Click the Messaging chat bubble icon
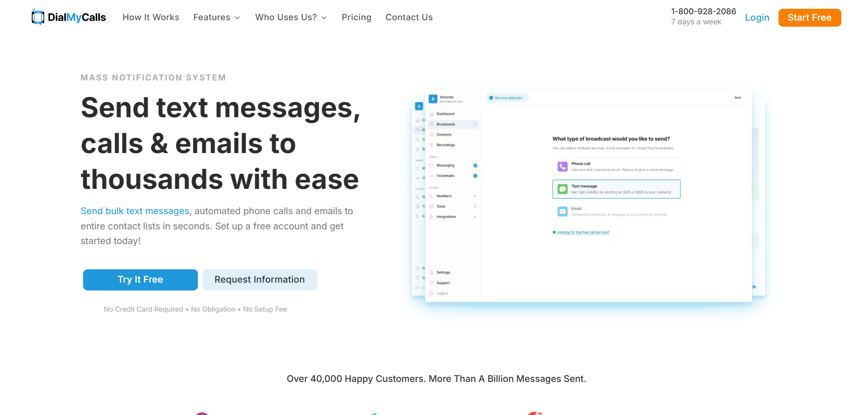868x415 pixels. point(431,165)
